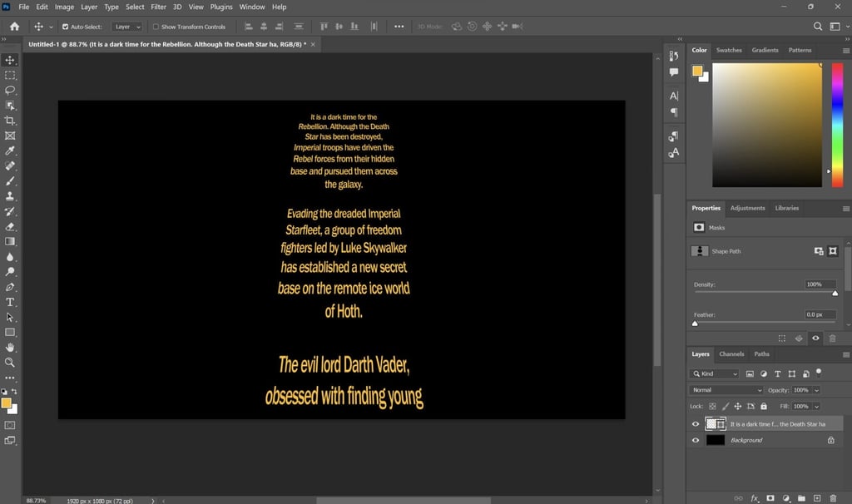Open the Search magnifier icon
The height and width of the screenshot is (504, 852).
(x=817, y=26)
